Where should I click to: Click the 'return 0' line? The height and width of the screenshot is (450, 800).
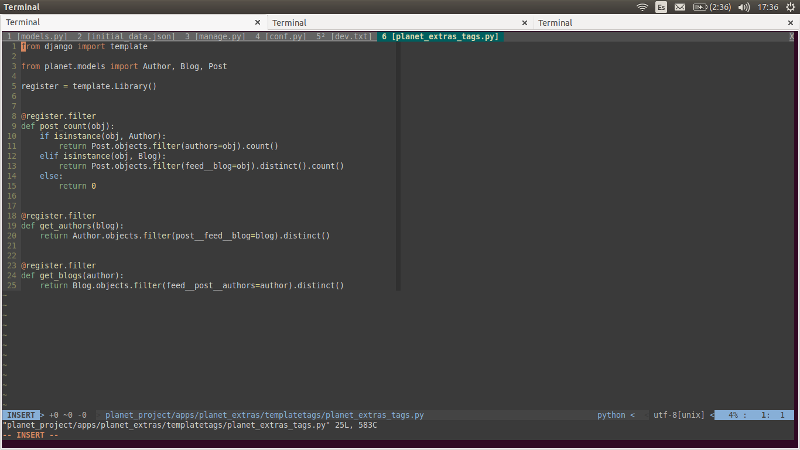(78, 186)
